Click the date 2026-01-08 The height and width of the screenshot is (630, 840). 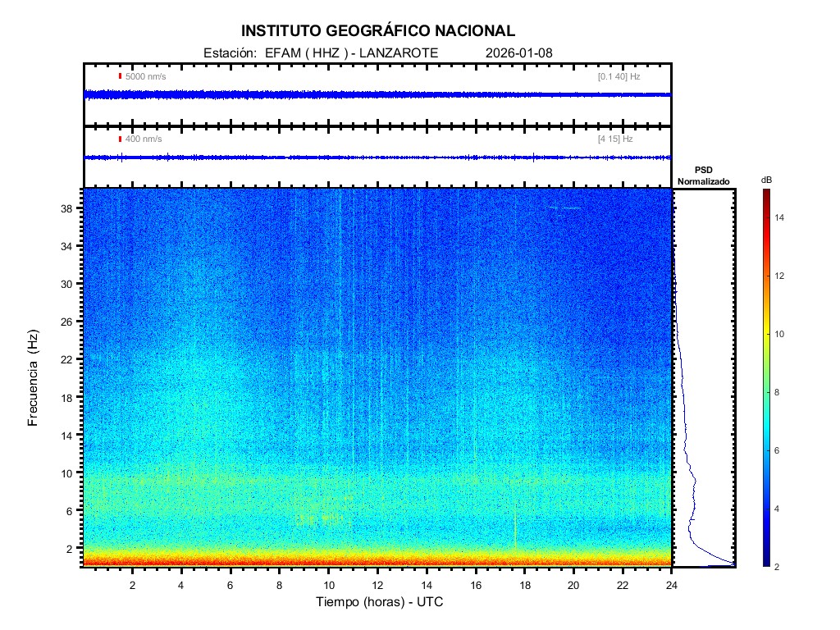point(519,52)
